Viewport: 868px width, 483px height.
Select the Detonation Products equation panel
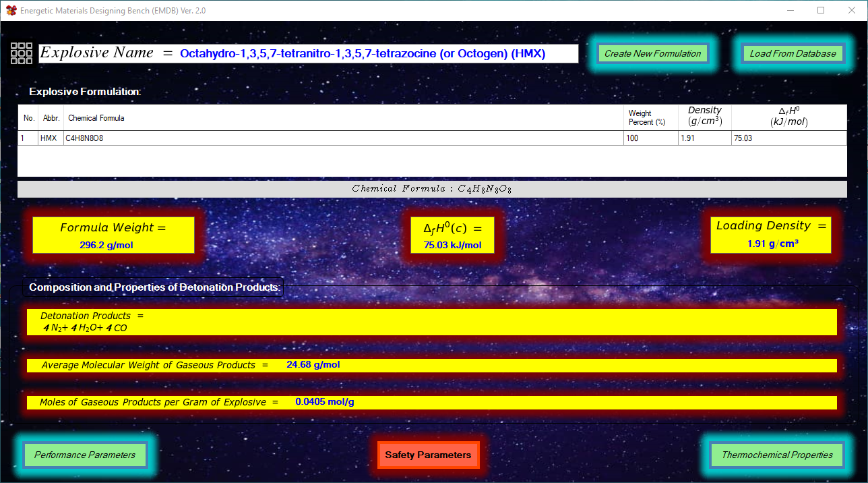click(431, 322)
